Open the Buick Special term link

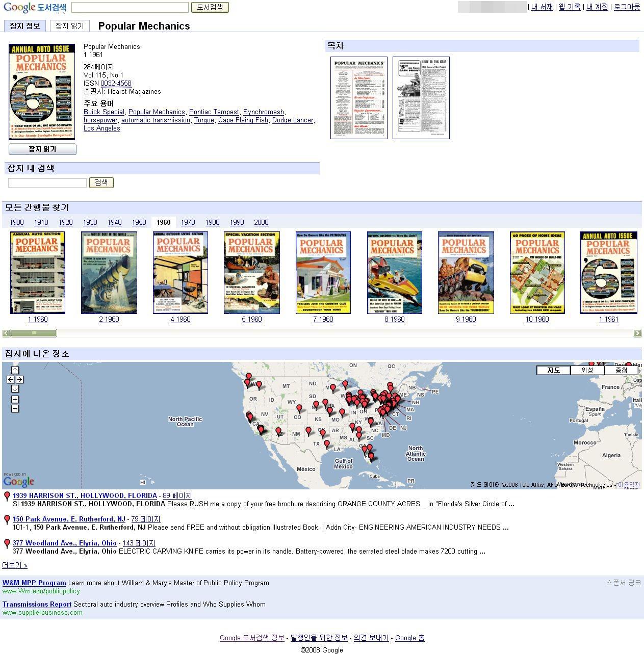[104, 112]
